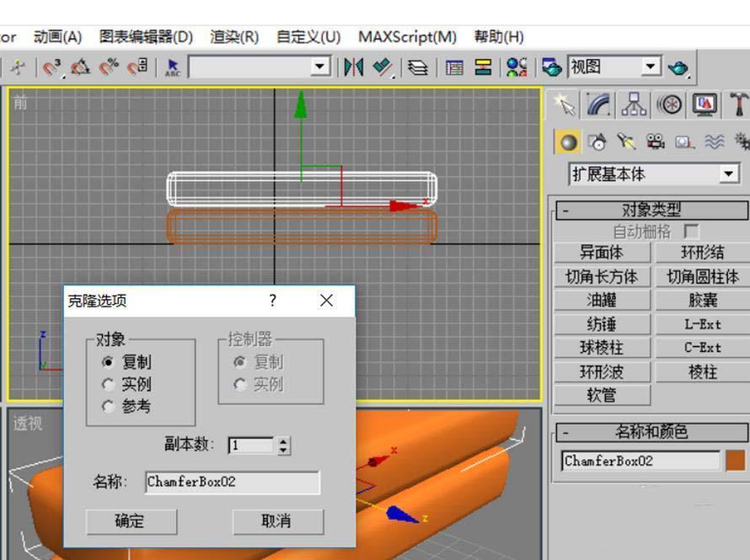Choose the 参考 radio option
Image resolution: width=750 pixels, height=560 pixels.
point(108,407)
